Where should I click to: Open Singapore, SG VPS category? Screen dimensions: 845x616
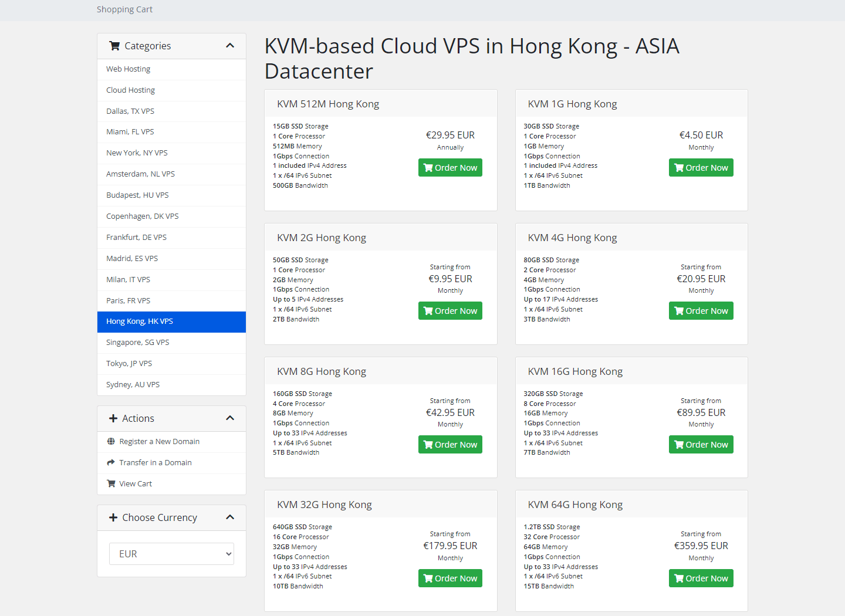pyautogui.click(x=171, y=343)
